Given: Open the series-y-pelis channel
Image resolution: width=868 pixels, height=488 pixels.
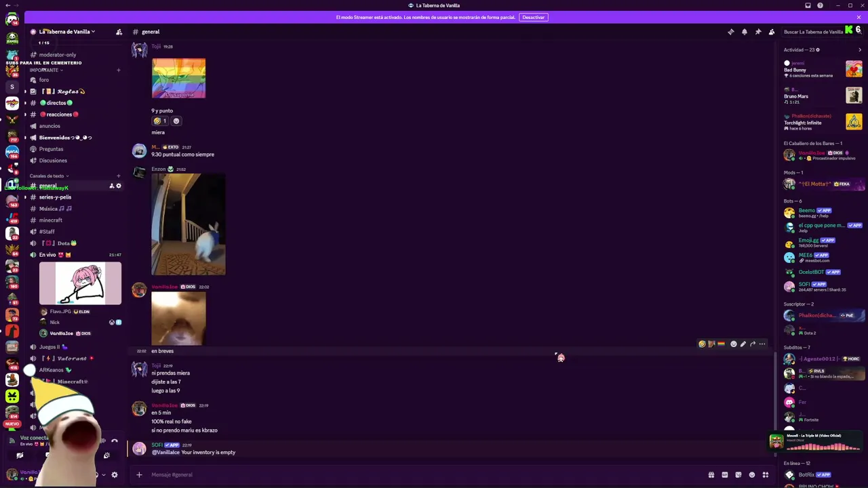Looking at the screenshot, I should (x=55, y=197).
